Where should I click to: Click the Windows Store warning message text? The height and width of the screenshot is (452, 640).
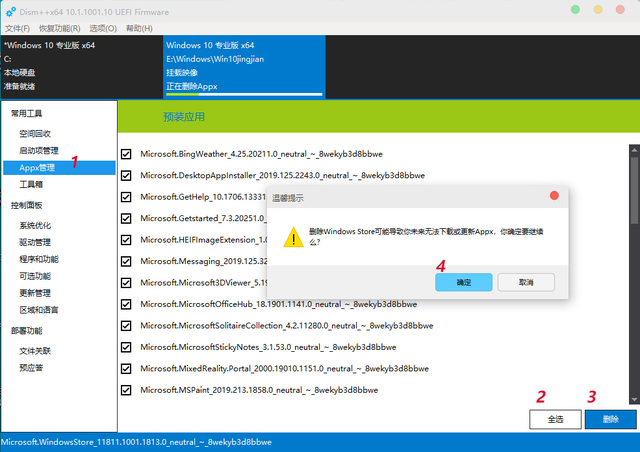click(426, 236)
